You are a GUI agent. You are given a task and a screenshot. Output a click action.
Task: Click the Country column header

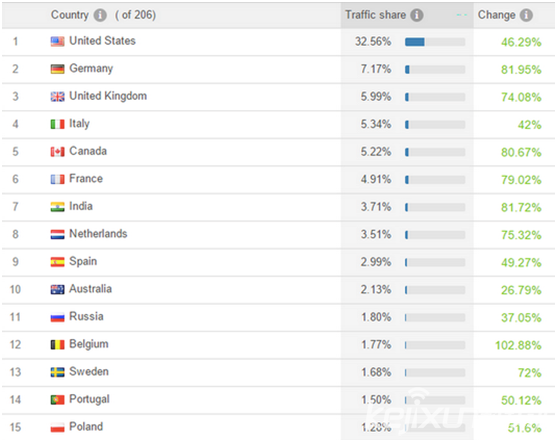point(70,15)
